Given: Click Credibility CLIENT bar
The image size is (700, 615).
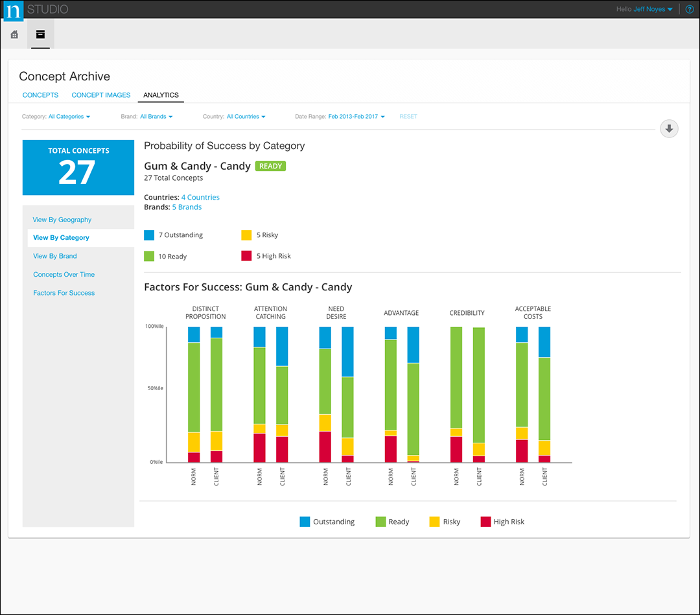Looking at the screenshot, I should click(x=479, y=395).
